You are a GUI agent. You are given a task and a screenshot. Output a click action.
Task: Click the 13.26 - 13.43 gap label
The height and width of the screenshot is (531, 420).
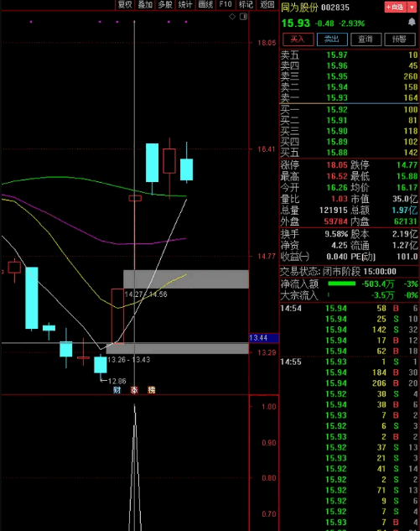pyautogui.click(x=128, y=360)
